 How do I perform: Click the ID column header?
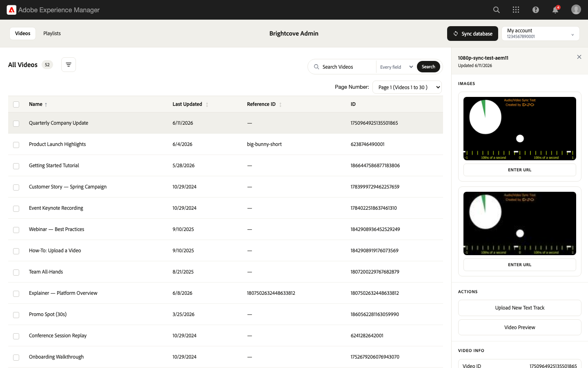click(x=353, y=104)
